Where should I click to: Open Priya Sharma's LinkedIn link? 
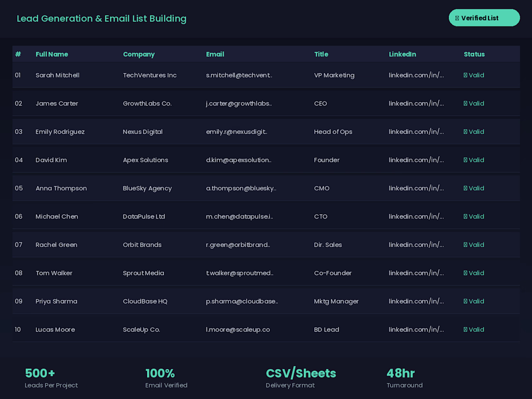(x=416, y=301)
